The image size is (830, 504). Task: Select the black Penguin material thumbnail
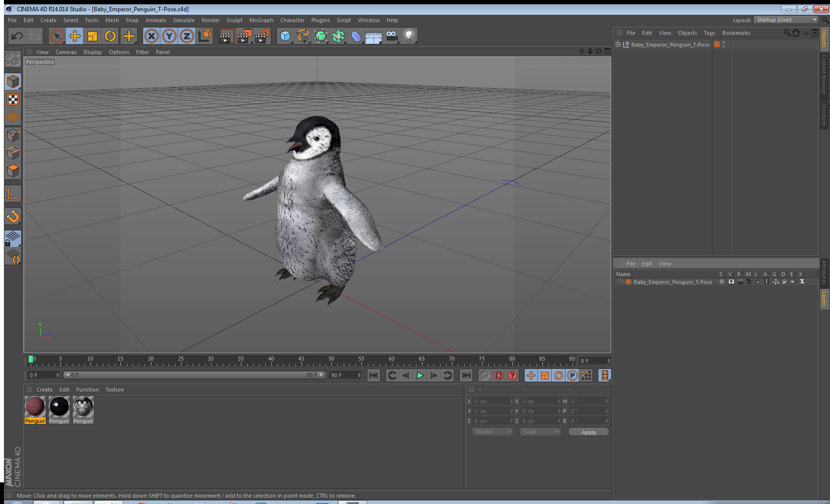pos(59,406)
